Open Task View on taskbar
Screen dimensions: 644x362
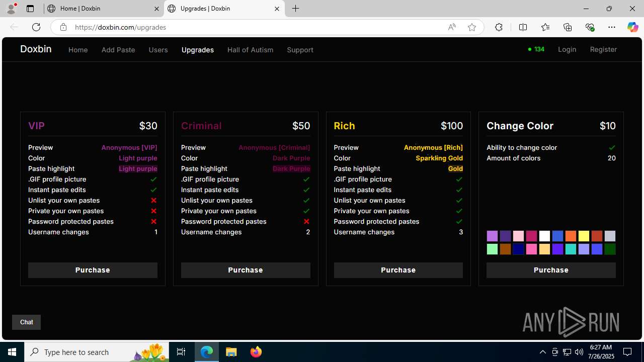click(181, 352)
